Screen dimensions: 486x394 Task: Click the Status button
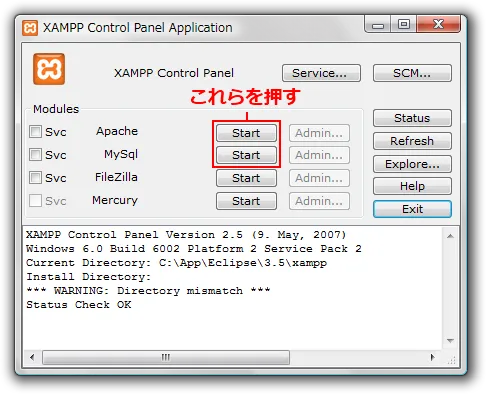pyautogui.click(x=412, y=118)
